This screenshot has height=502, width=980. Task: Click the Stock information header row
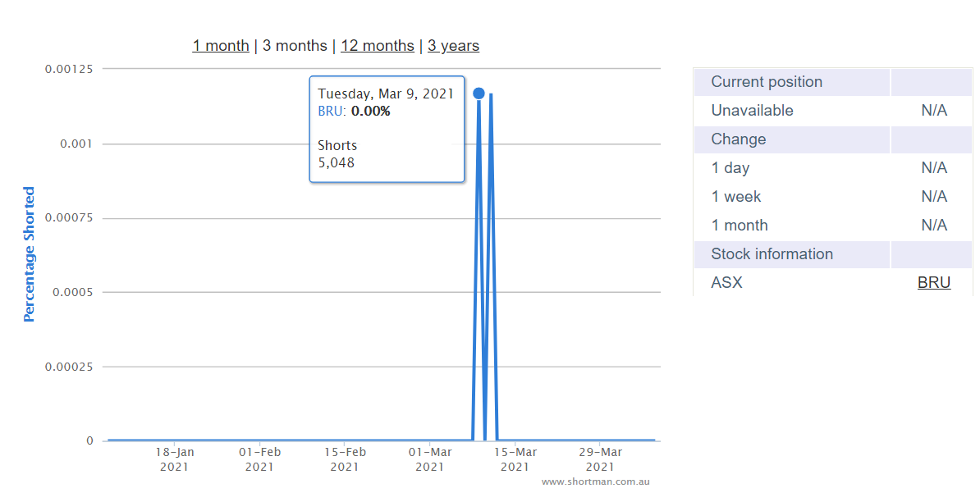[832, 254]
